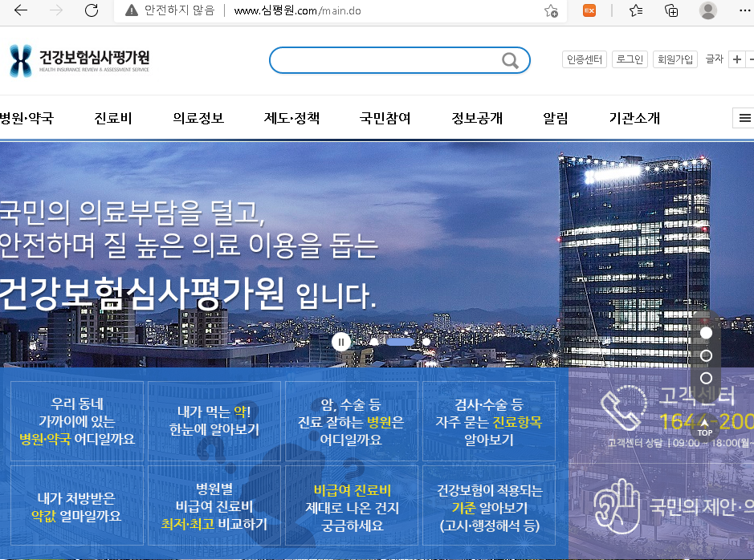Image resolution: width=754 pixels, height=560 pixels.
Task: Open the 제도·정책 menu
Action: click(x=291, y=118)
